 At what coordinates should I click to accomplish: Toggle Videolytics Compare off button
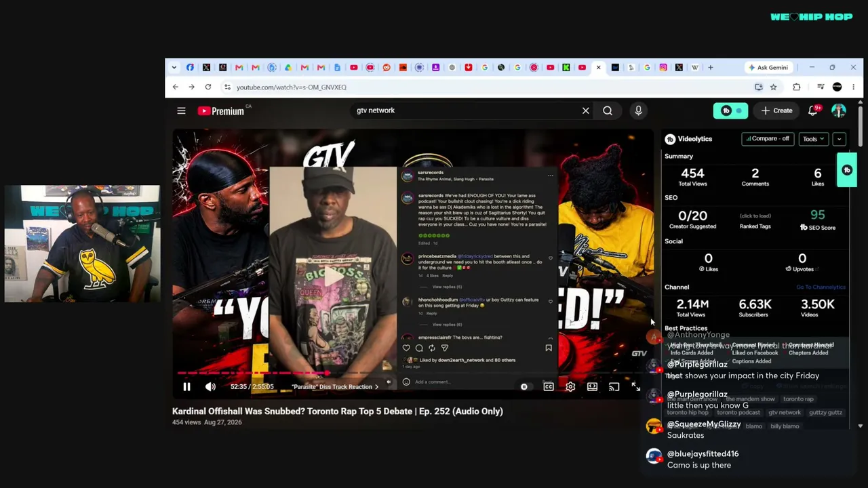click(x=767, y=139)
